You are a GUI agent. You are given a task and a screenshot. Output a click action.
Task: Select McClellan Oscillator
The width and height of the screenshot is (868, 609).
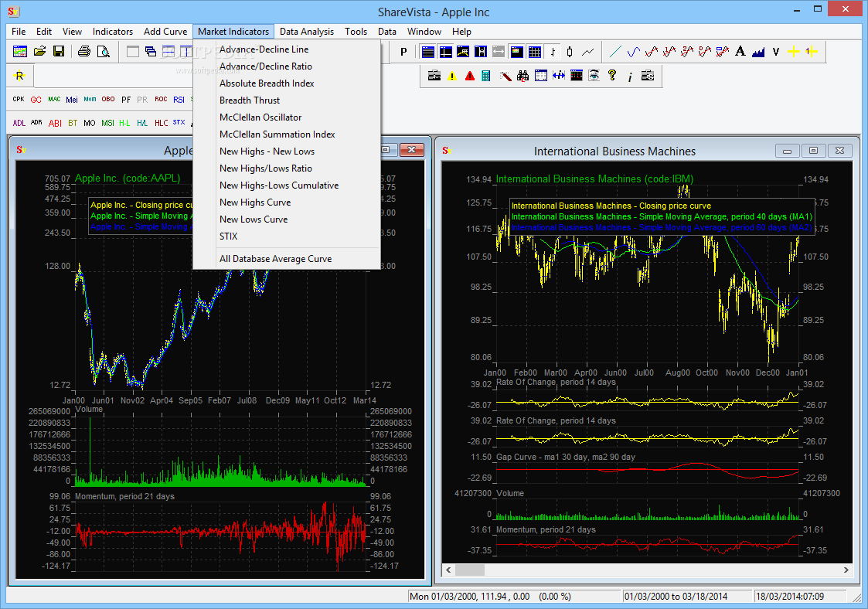click(287, 117)
